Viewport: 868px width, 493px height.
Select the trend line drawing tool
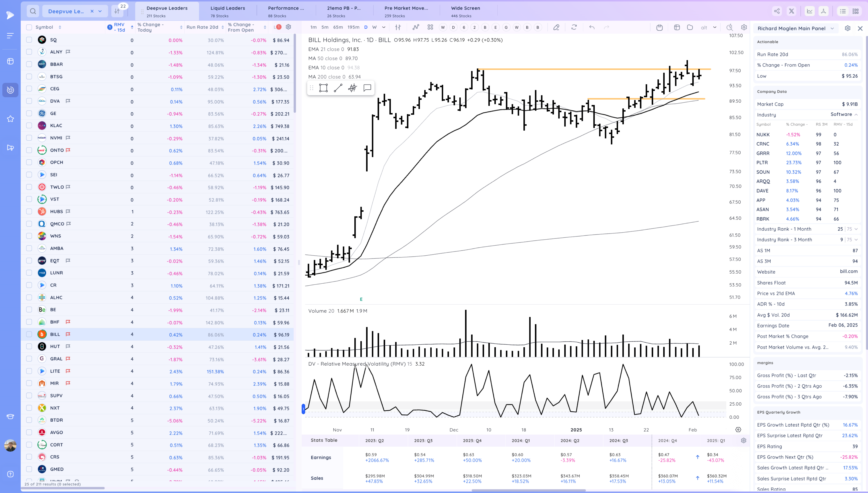click(x=338, y=88)
